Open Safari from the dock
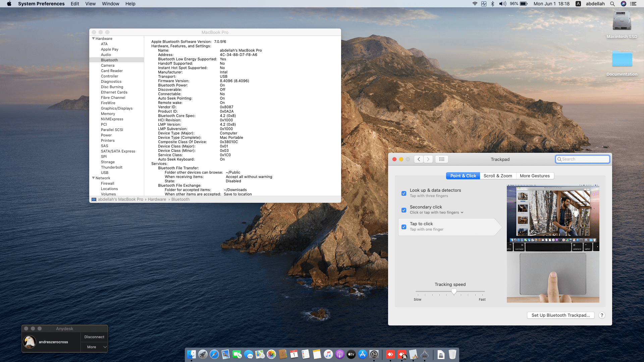This screenshot has width=644, height=362. 214,354
